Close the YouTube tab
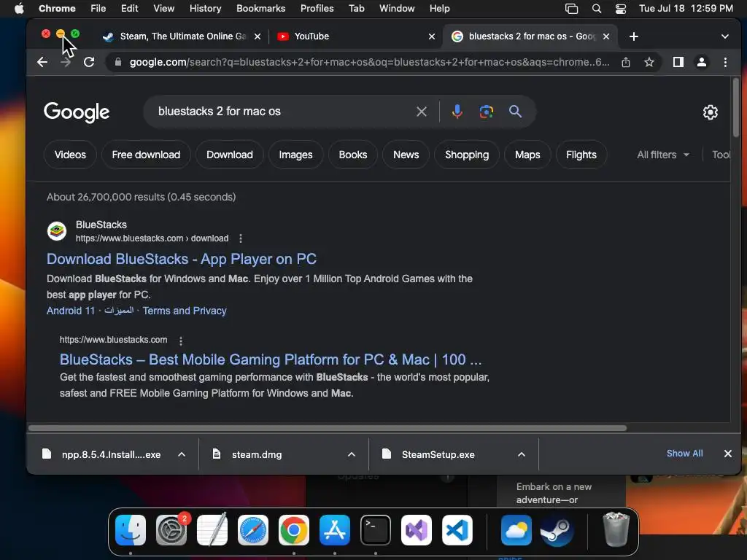The image size is (747, 560). pos(432,36)
